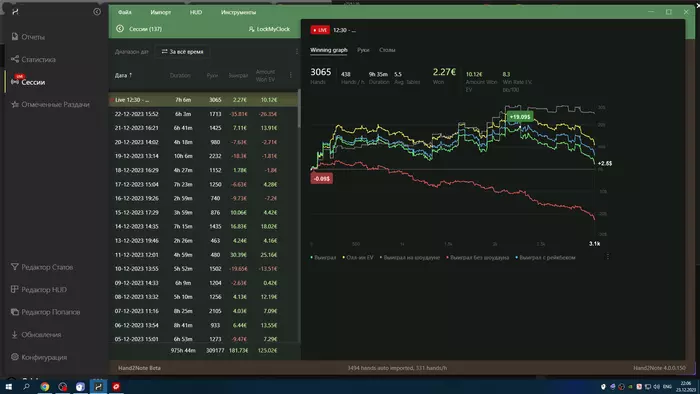Open the Отчеты reports section

28,37
